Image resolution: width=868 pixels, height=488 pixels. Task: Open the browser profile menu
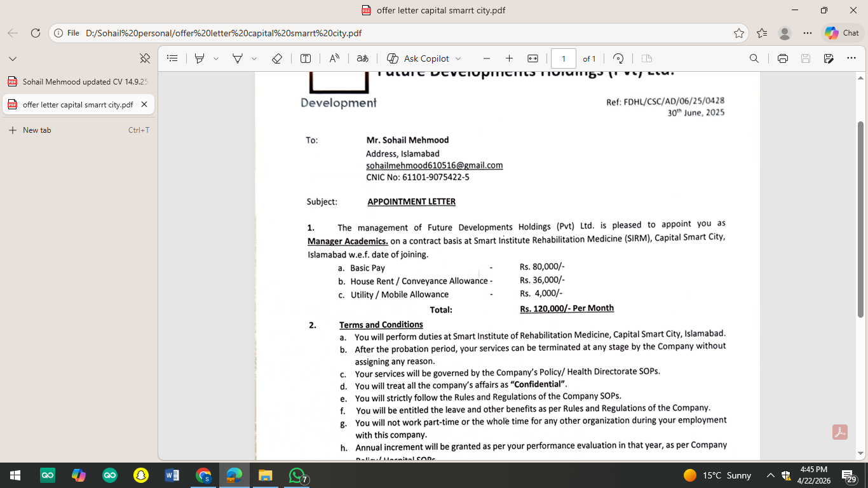tap(785, 33)
